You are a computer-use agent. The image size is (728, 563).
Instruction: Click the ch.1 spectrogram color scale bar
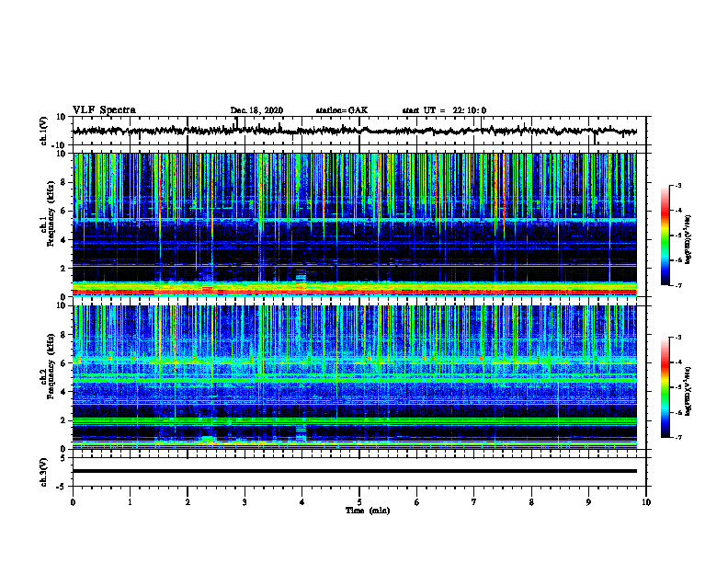[x=665, y=236]
